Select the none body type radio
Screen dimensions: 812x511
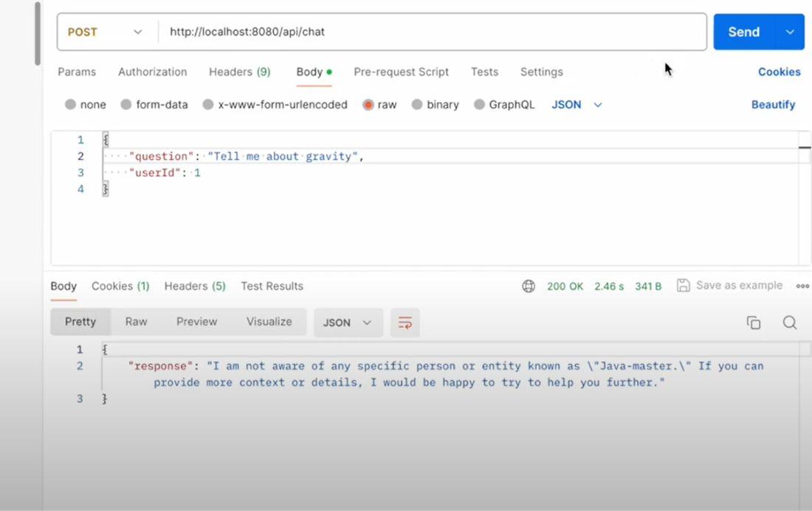pyautogui.click(x=70, y=105)
